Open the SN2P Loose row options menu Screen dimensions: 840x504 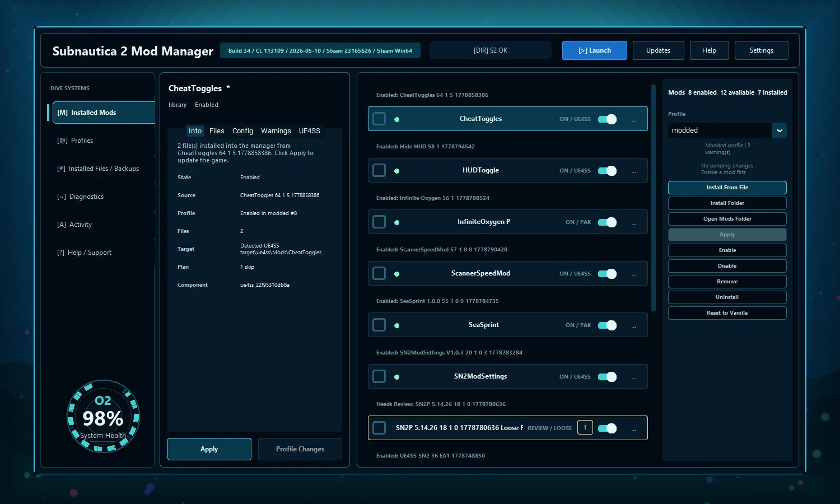(633, 428)
